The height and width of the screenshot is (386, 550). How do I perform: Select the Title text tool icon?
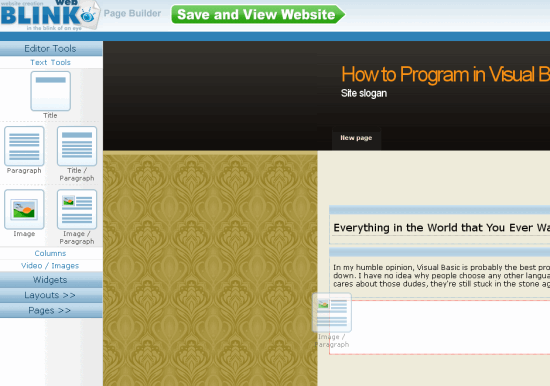pos(51,91)
